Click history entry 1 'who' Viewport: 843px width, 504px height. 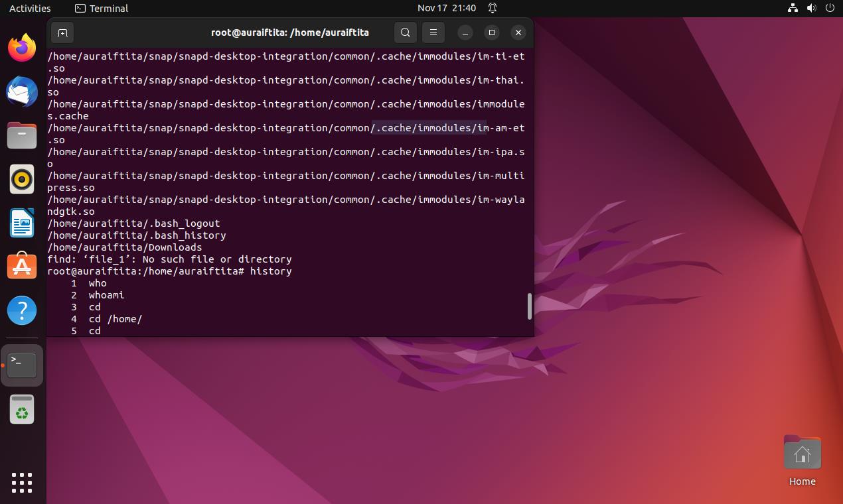(98, 283)
